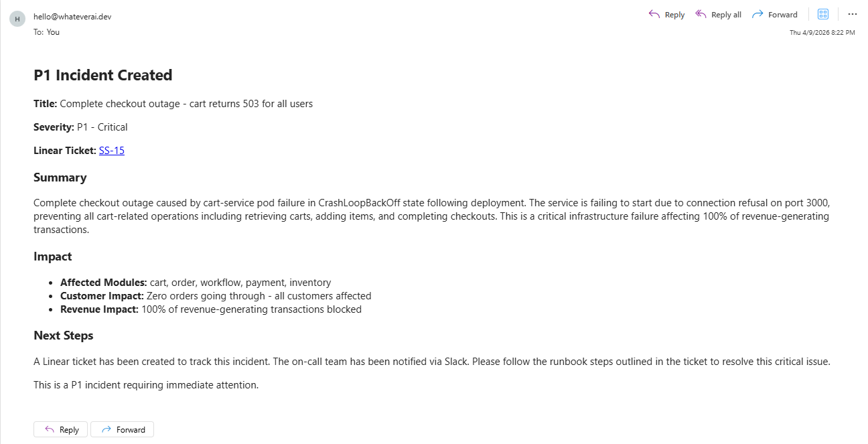Click the 'Summary' section heading
Screen dimensions: 868x444
pos(60,177)
